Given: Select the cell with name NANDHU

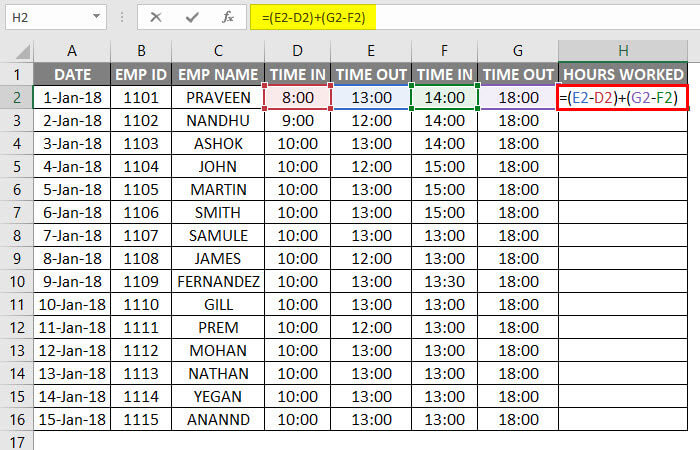Looking at the screenshot, I should pyautogui.click(x=218, y=121).
